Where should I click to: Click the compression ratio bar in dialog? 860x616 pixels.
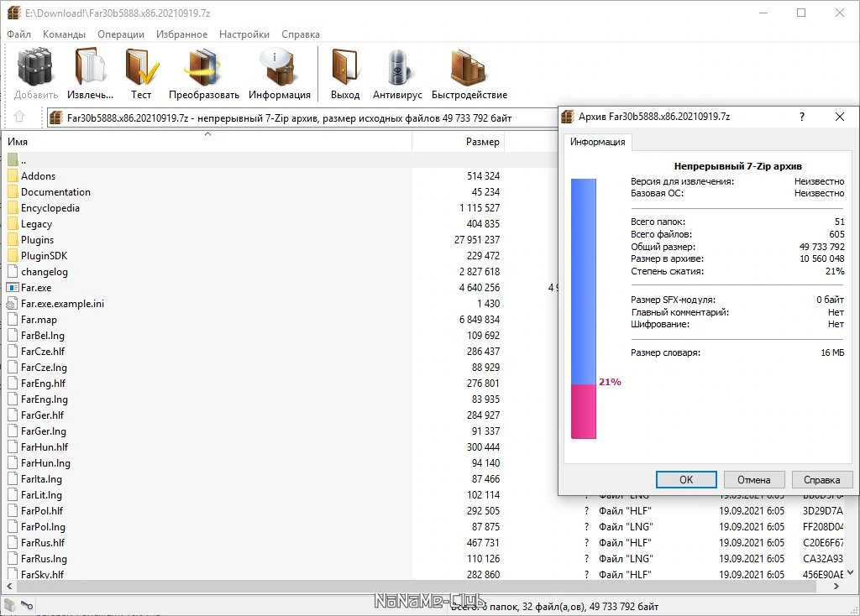[x=584, y=308]
